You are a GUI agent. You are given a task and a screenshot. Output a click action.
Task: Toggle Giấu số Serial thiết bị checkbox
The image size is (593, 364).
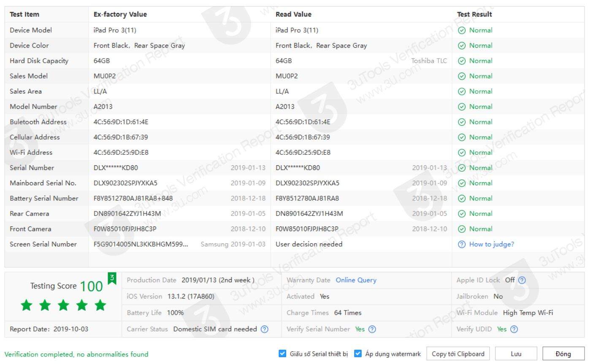pyautogui.click(x=283, y=353)
